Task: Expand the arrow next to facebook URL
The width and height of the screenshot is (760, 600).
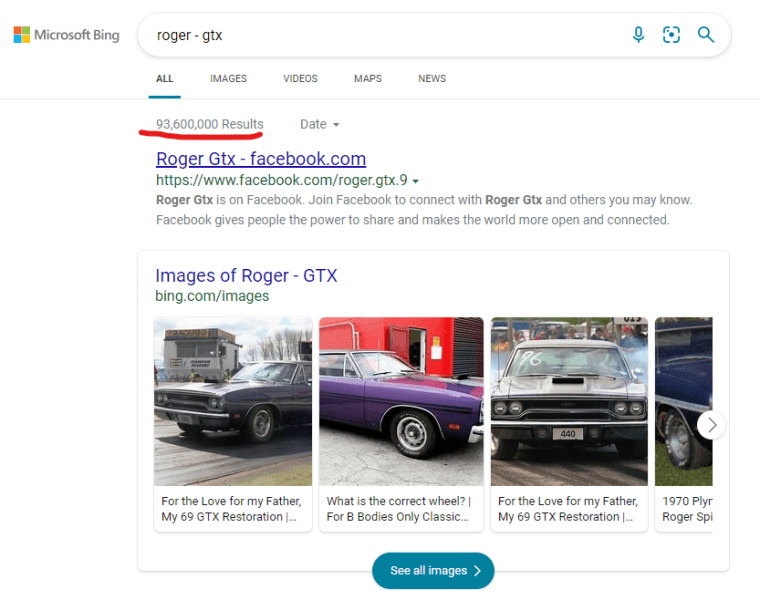Action: [x=415, y=181]
